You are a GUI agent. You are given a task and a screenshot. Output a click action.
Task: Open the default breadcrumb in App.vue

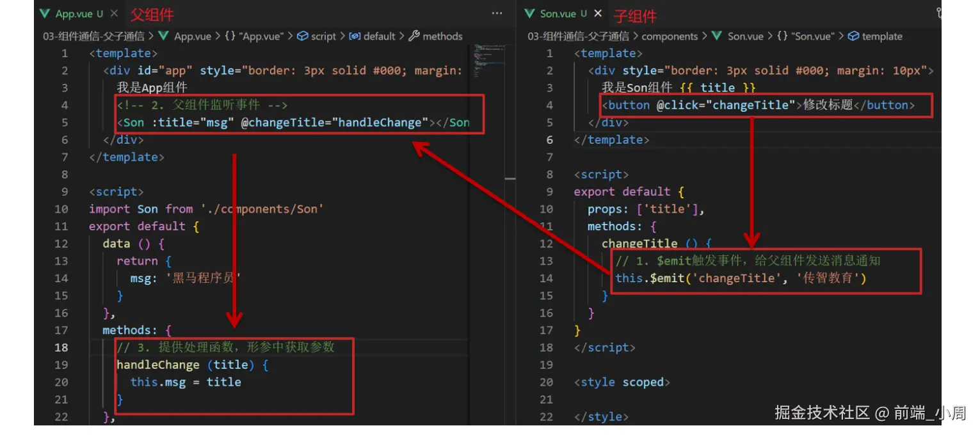(x=372, y=36)
